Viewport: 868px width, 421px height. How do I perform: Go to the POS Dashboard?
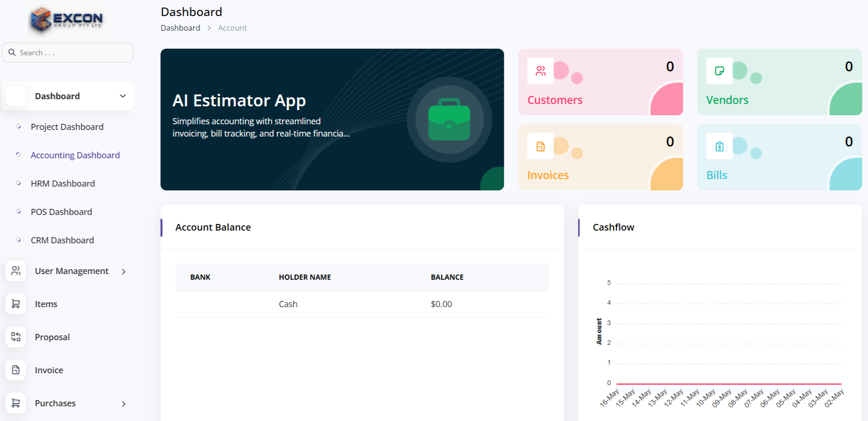pos(61,212)
